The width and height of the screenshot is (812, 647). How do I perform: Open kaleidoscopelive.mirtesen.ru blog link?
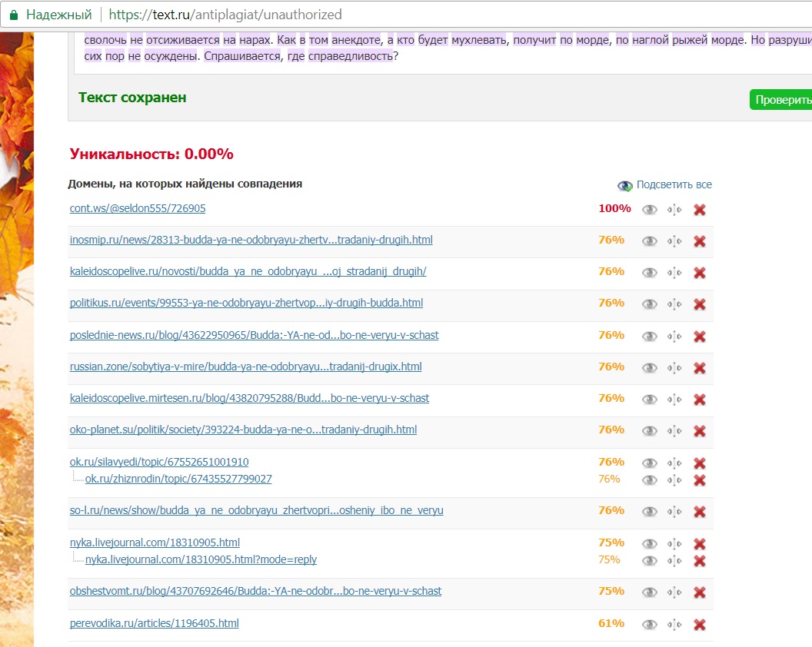click(249, 398)
